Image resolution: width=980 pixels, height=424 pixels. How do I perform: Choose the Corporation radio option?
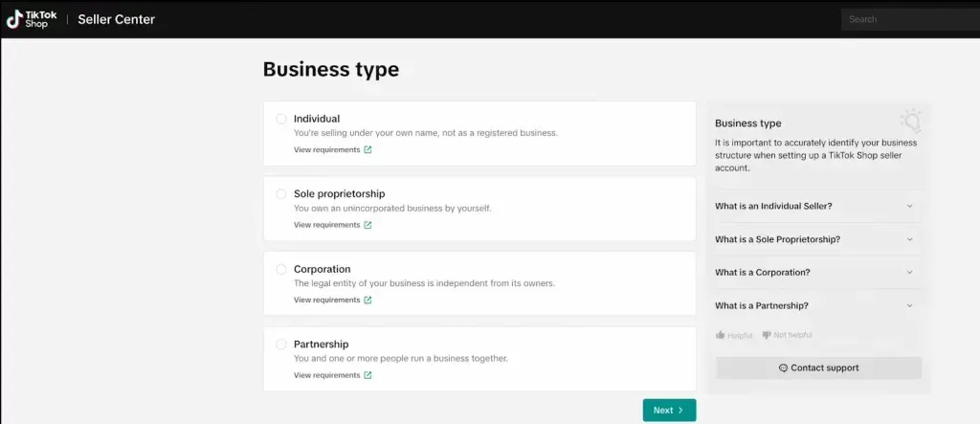(x=281, y=269)
